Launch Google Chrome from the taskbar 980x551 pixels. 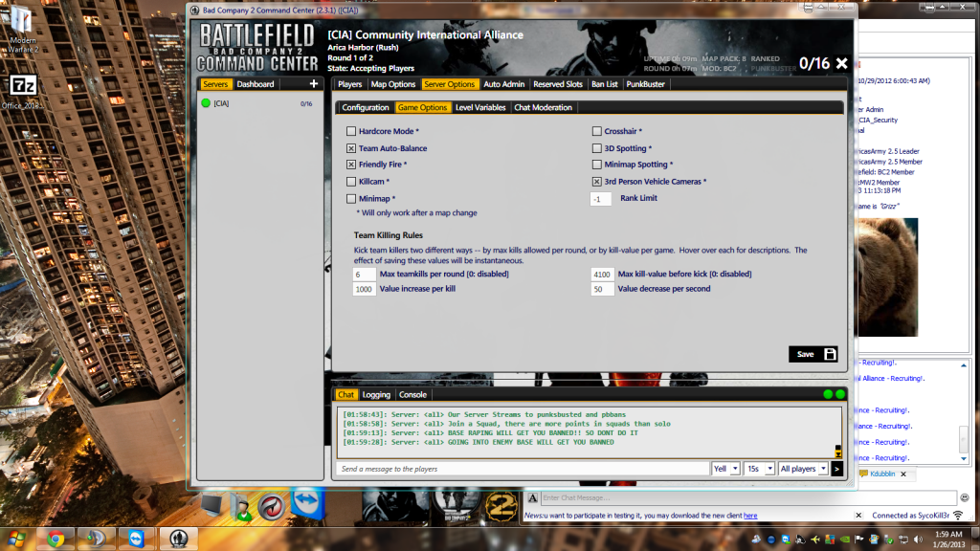pyautogui.click(x=56, y=539)
